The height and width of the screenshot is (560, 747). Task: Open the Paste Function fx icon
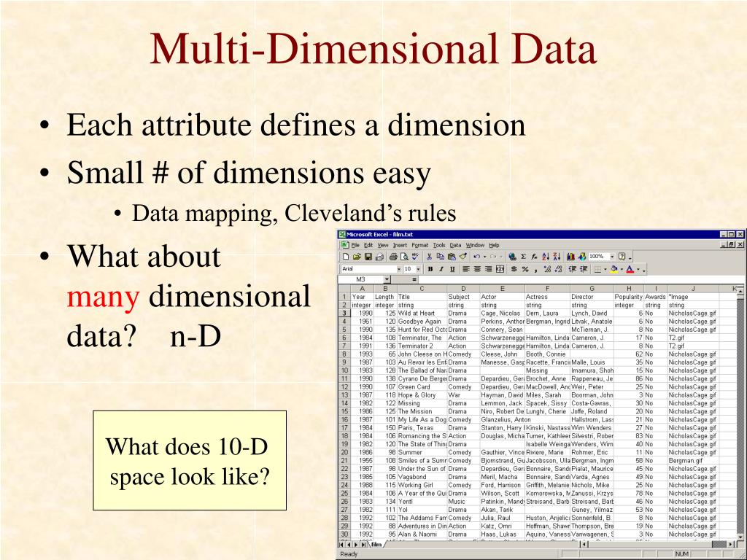click(534, 257)
